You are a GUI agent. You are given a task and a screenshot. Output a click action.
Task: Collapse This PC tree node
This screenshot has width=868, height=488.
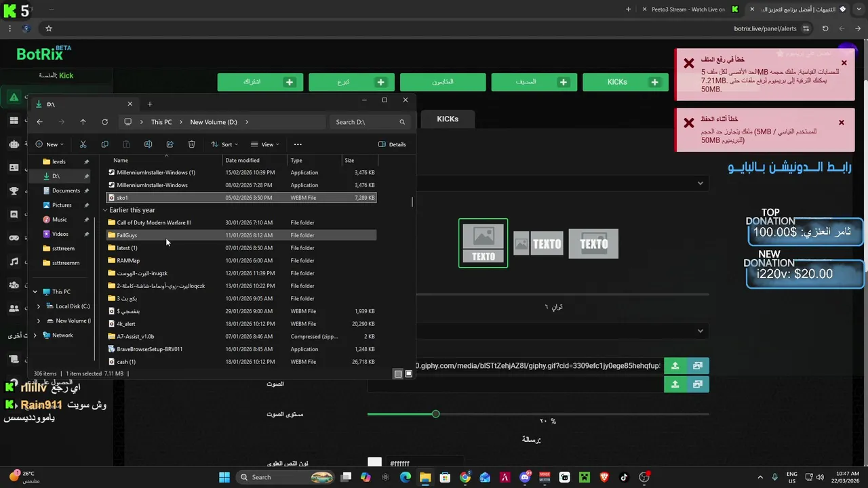[x=35, y=291]
